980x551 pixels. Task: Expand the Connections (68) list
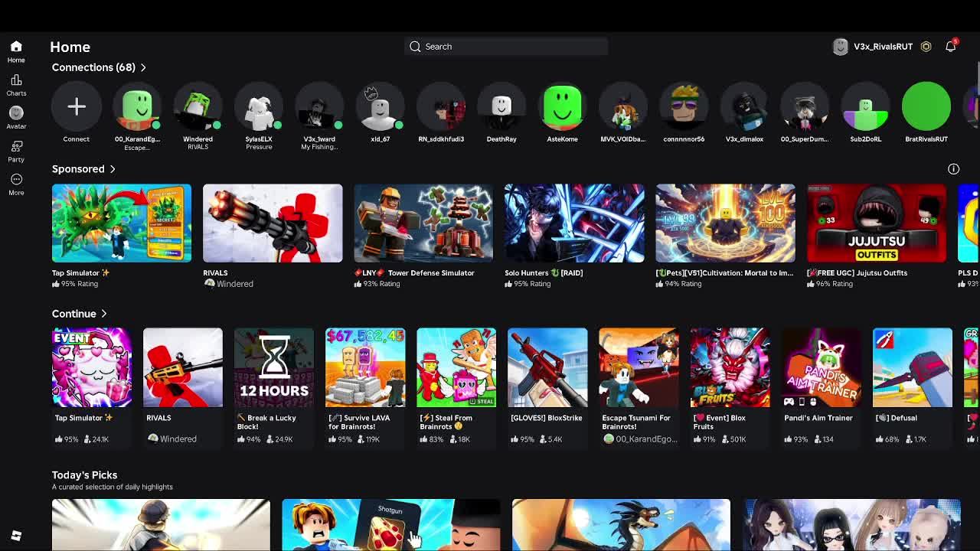coord(99,67)
